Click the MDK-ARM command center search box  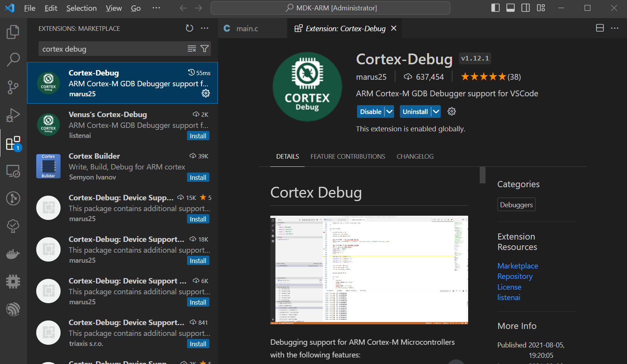tap(330, 8)
